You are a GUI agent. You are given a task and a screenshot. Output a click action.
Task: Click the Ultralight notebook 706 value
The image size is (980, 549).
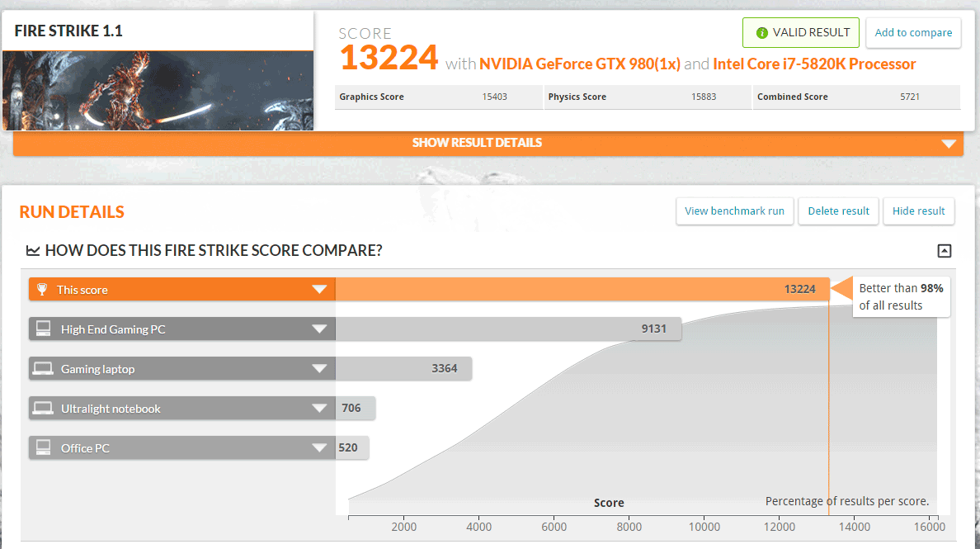pyautogui.click(x=351, y=409)
